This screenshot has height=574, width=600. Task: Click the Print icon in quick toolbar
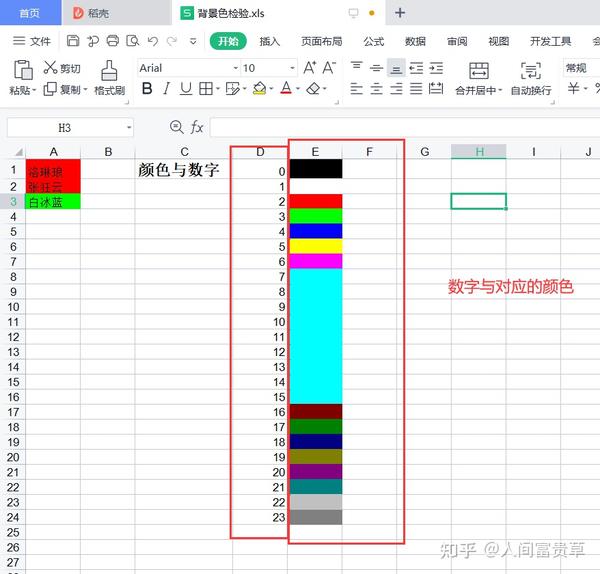pyautogui.click(x=112, y=41)
